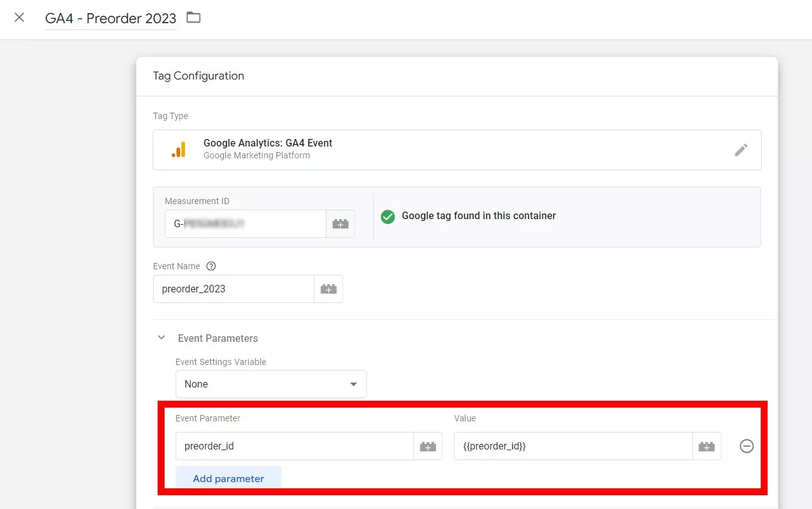The width and height of the screenshot is (812, 509).
Task: Select the Google Analytics: GA4 Event tag type
Action: pos(457,150)
